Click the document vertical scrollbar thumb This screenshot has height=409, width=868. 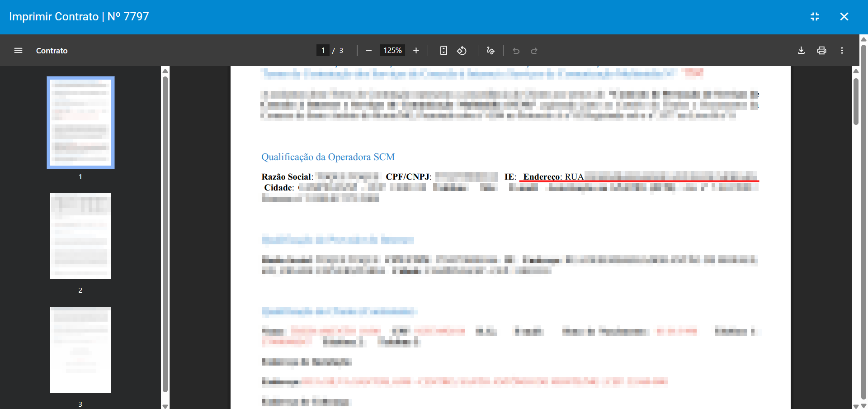click(x=856, y=102)
